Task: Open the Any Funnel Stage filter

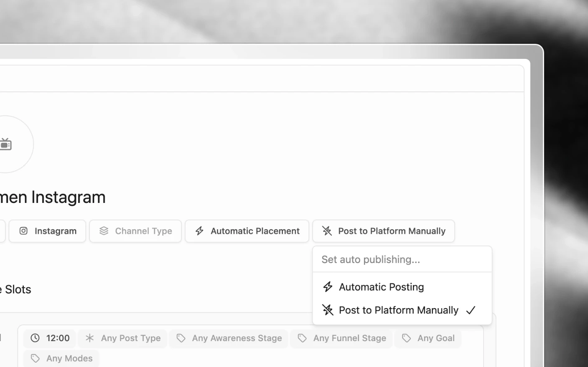Action: click(341, 338)
